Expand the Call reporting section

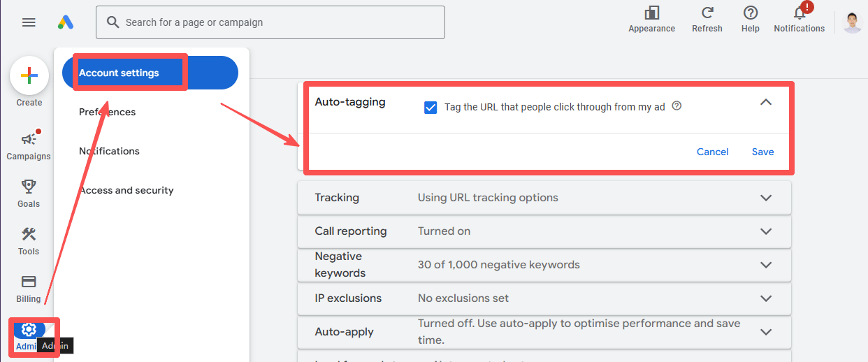pyautogui.click(x=766, y=231)
